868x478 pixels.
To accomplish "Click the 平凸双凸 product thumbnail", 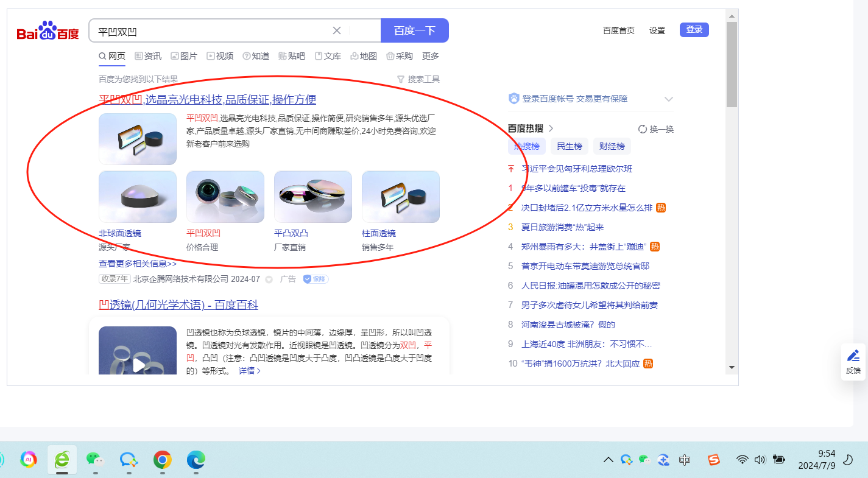I will point(313,197).
